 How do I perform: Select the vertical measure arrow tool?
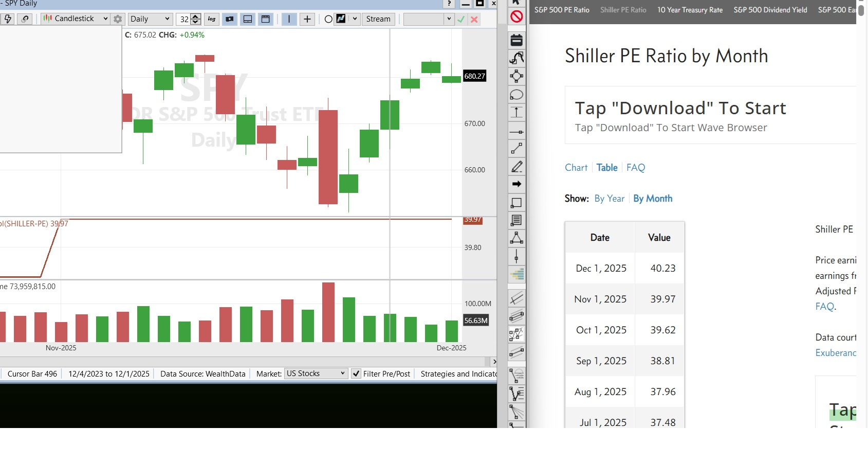click(516, 113)
